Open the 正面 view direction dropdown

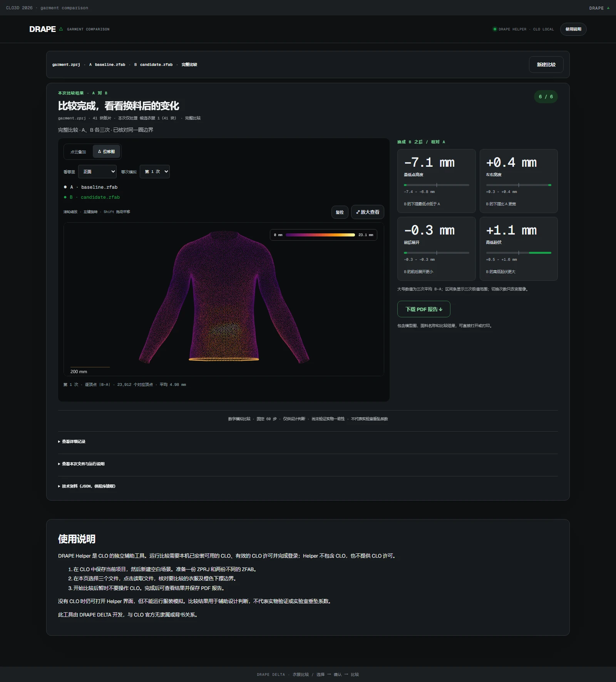coord(97,172)
